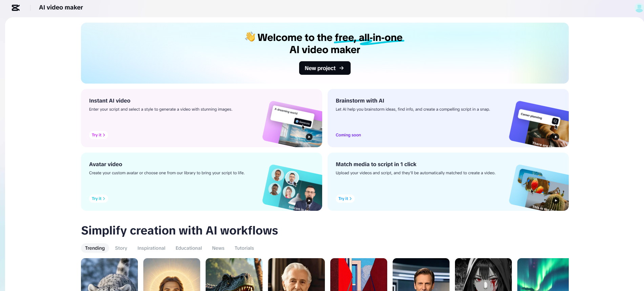Open the News tab
The height and width of the screenshot is (291, 644).
218,248
